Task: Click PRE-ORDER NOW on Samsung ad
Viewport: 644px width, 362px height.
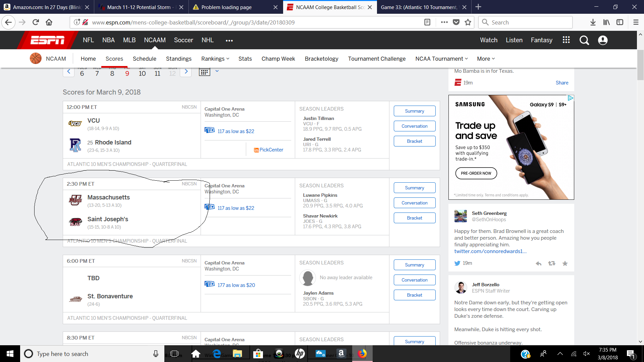Action: pos(476,173)
